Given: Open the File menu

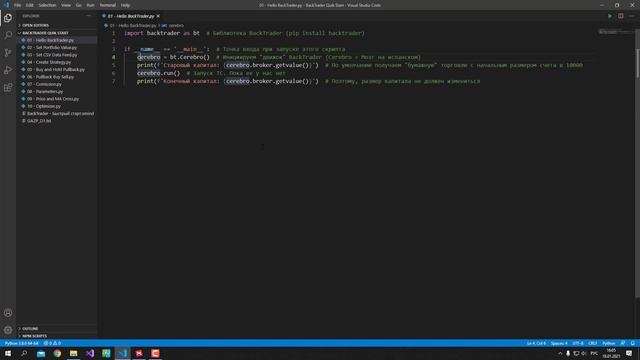Looking at the screenshot, I should [x=17, y=5].
